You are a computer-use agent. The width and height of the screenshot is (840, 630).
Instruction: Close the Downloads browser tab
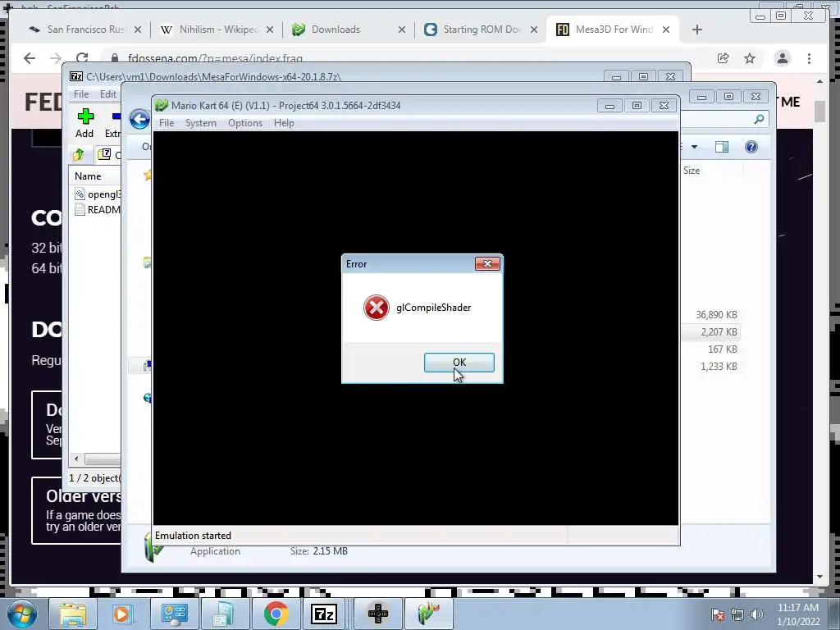pos(402,30)
